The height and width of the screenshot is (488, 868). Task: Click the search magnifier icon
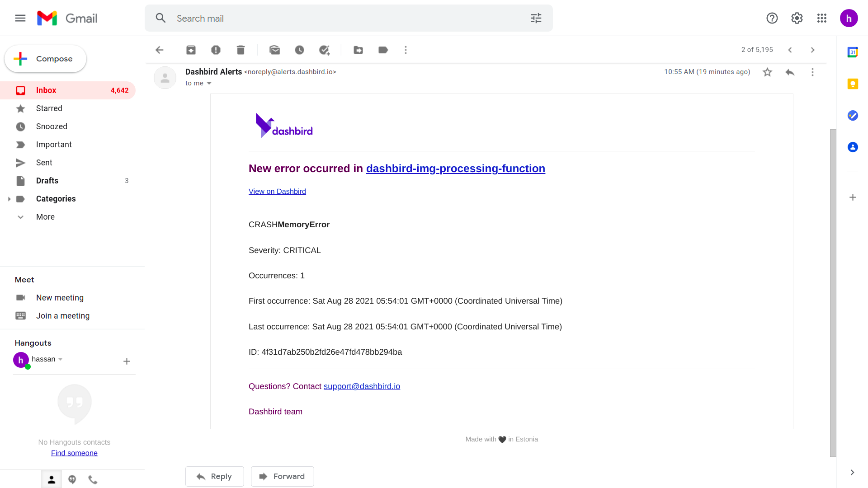coord(160,18)
